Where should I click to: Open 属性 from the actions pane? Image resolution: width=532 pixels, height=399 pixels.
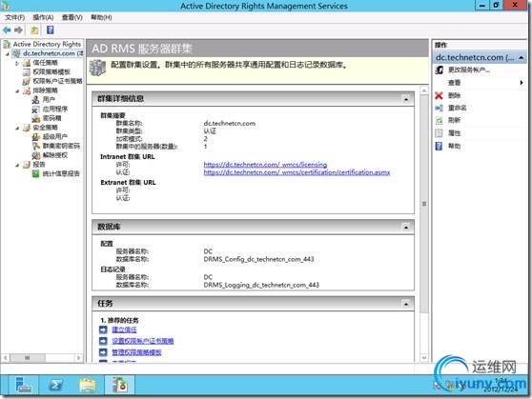point(454,133)
